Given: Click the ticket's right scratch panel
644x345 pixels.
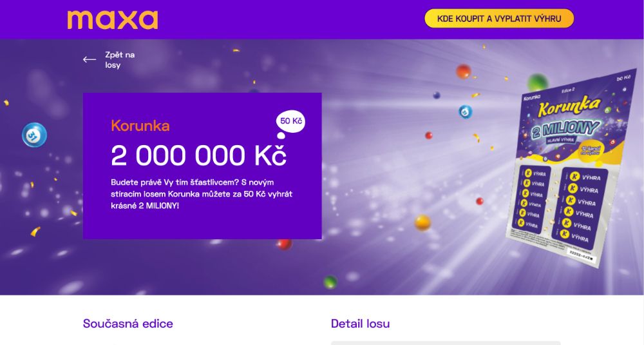Looking at the screenshot, I should (x=580, y=207).
